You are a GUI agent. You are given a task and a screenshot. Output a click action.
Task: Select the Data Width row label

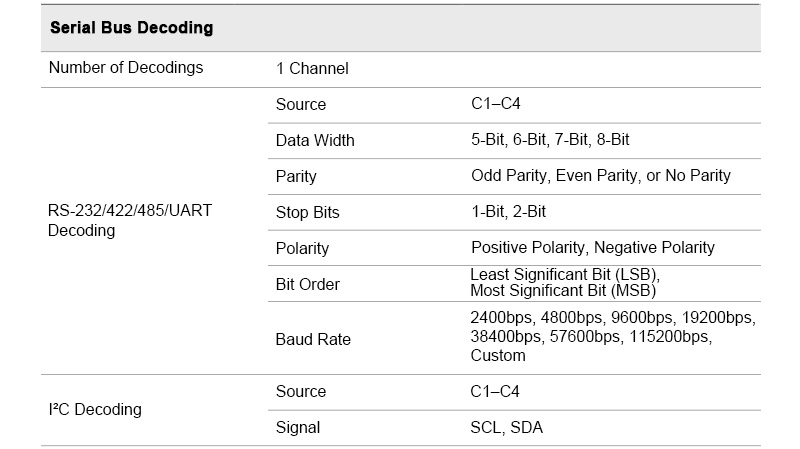point(315,140)
